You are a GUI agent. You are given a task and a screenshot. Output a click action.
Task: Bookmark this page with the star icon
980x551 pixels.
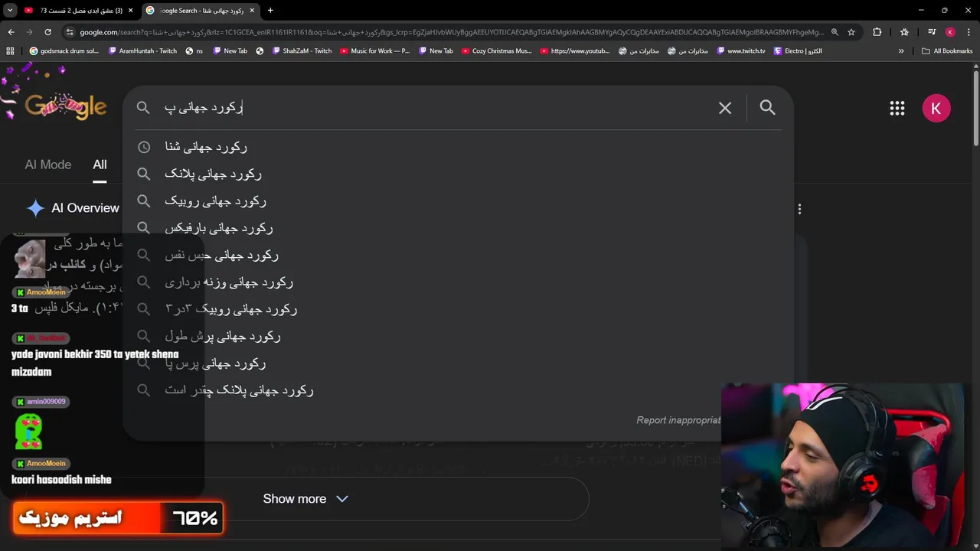[x=851, y=32]
